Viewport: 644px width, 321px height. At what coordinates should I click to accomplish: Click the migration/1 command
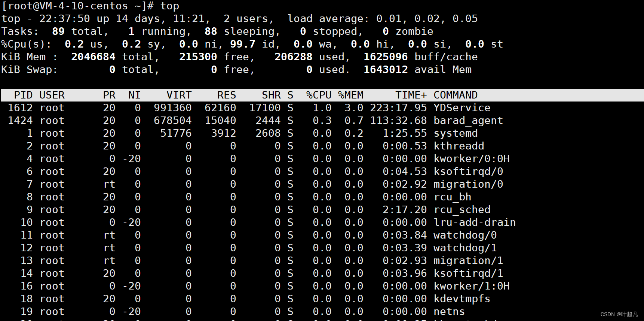click(468, 261)
